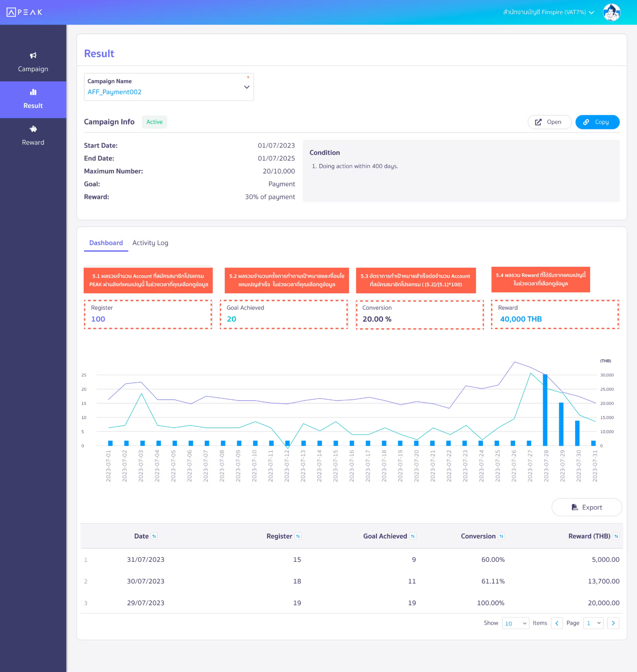The height and width of the screenshot is (672, 637).
Task: Click the Start Date 01/07/2023 value
Action: pos(276,145)
